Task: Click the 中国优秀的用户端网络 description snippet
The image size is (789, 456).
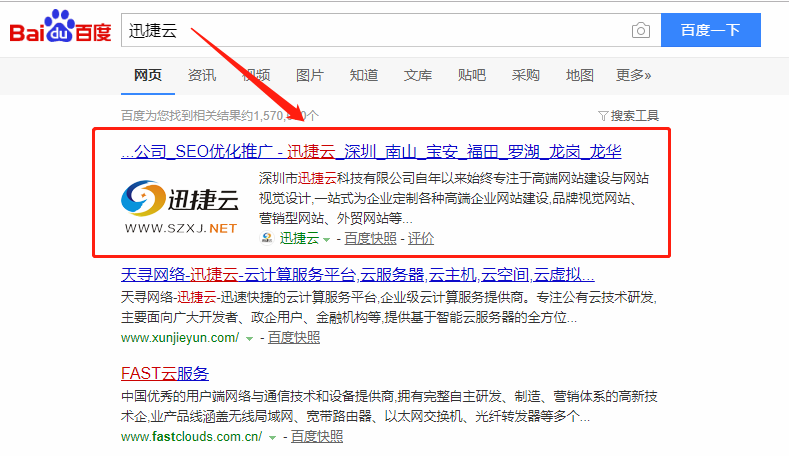Action: (389, 407)
